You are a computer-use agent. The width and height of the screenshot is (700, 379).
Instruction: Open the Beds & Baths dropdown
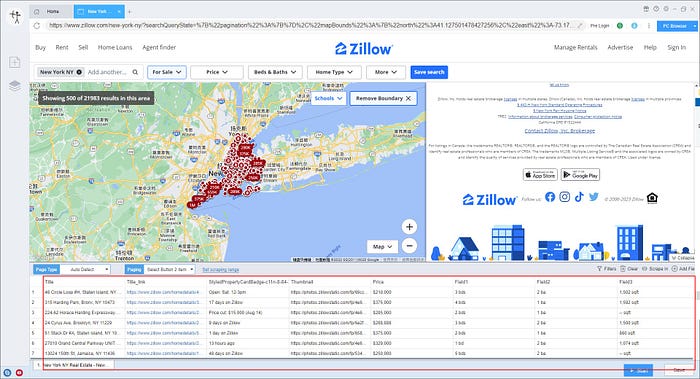(275, 72)
